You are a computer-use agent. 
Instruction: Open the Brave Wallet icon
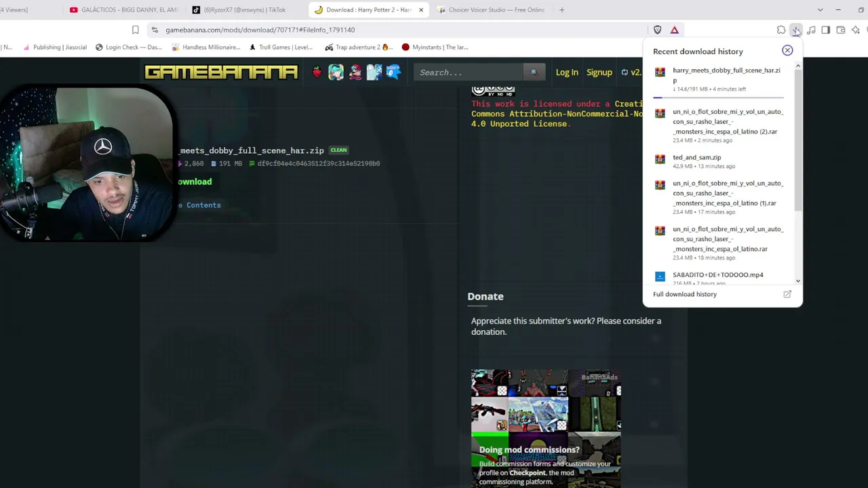pos(840,30)
